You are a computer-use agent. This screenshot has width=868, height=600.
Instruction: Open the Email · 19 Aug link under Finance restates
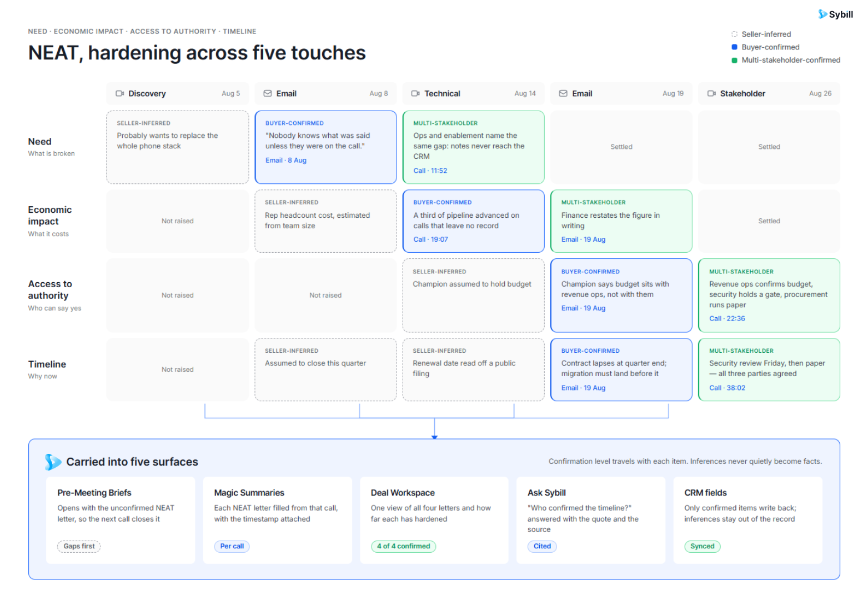[x=583, y=239]
